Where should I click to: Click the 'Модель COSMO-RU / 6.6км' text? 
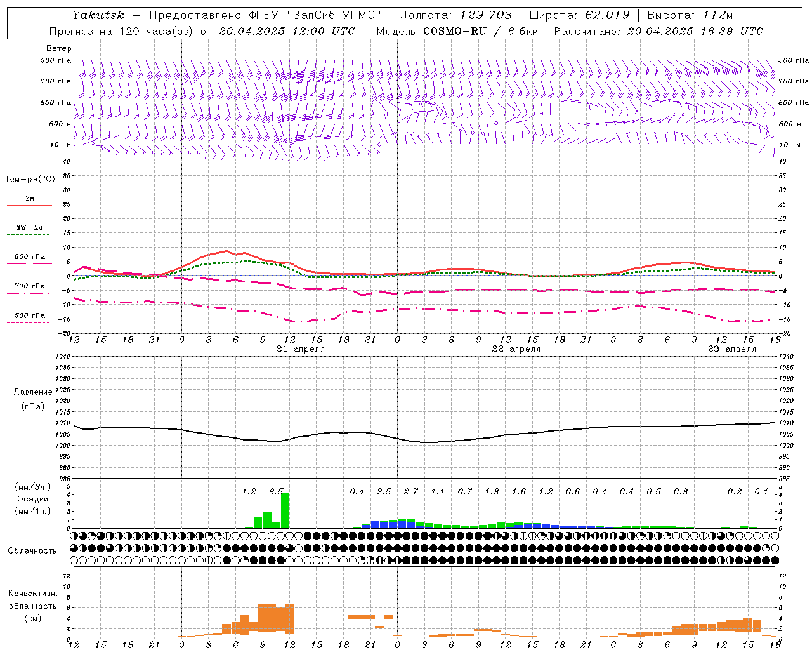click(457, 31)
